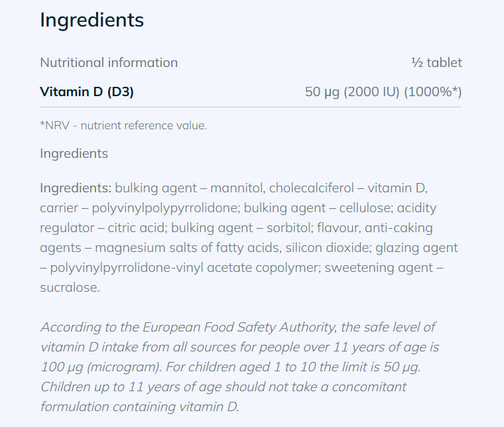Screen dimensions: 504x427
Task: Click the large Ingredients page heading
Action: click(92, 20)
